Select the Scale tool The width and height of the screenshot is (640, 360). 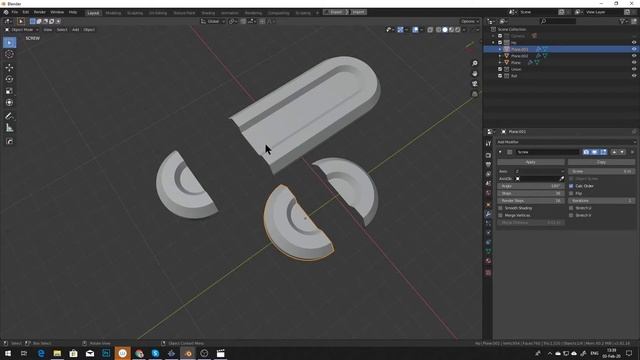9,91
